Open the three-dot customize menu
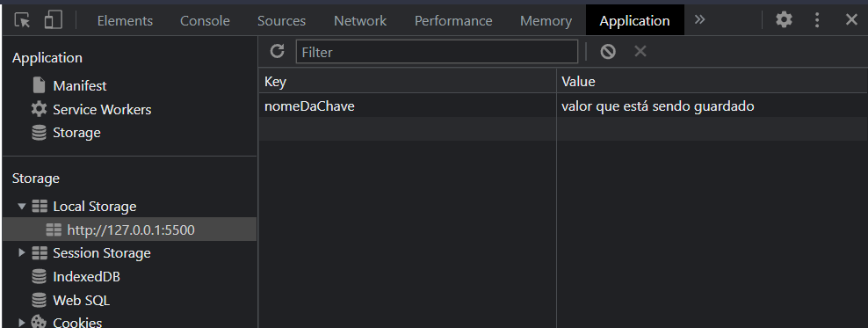Screen dimensions: 868x328 click(817, 20)
